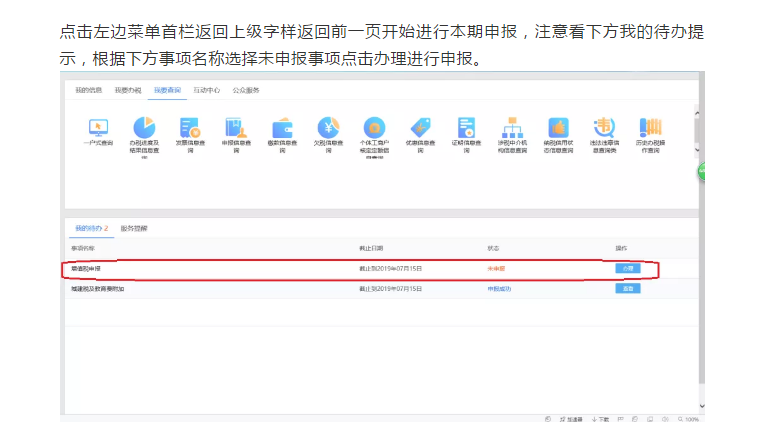
Task: Switch to 我要办税 tab
Action: 128,90
